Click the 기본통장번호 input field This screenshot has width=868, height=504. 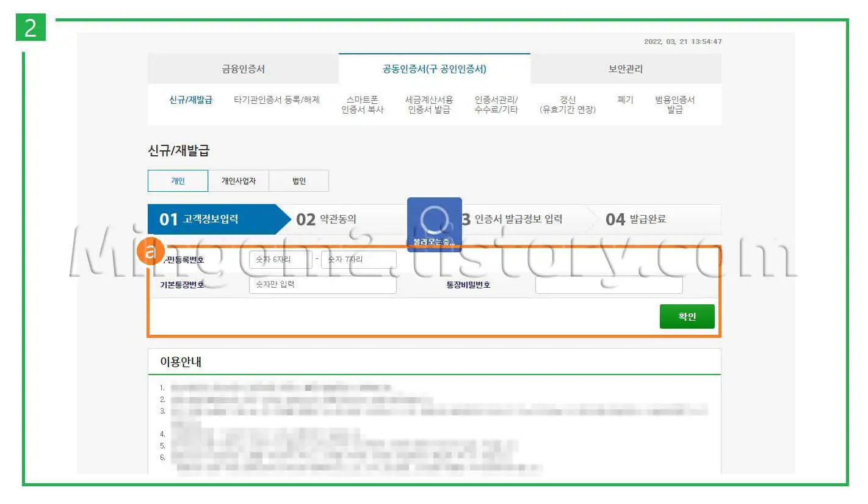pos(322,284)
